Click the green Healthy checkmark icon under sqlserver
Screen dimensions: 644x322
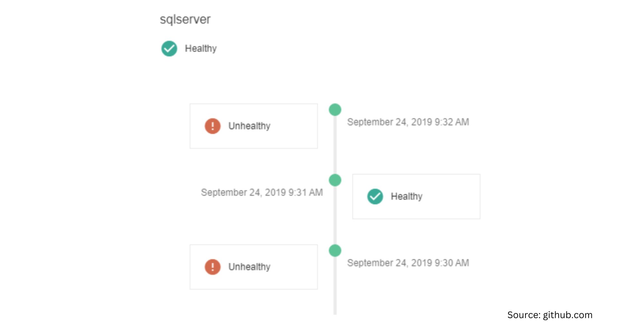[169, 49]
